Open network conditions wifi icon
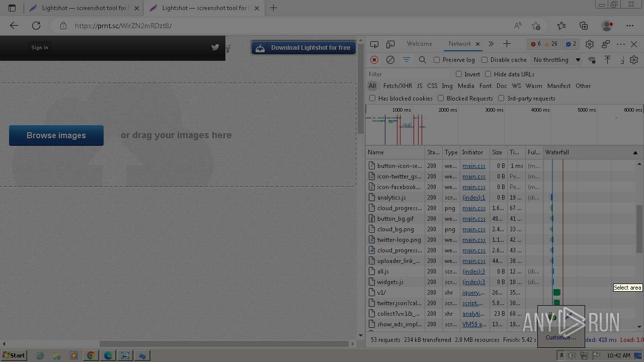Image resolution: width=644 pixels, height=362 pixels. coord(592,60)
